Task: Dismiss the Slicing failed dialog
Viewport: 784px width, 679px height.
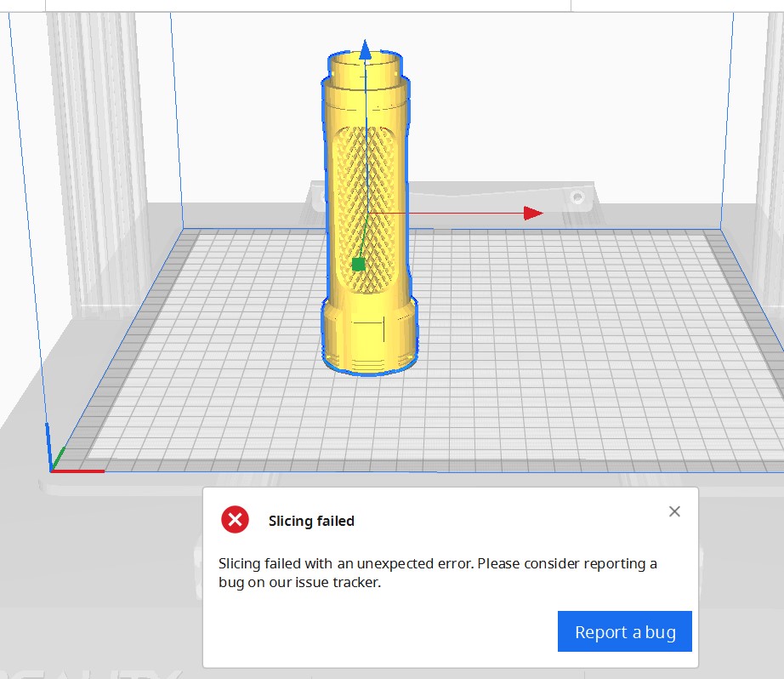Action: click(674, 511)
